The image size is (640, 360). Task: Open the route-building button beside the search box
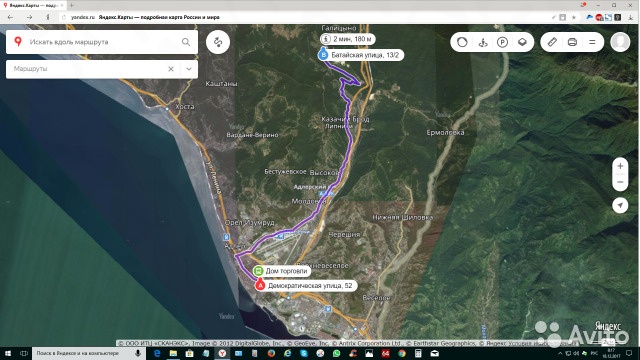point(218,42)
